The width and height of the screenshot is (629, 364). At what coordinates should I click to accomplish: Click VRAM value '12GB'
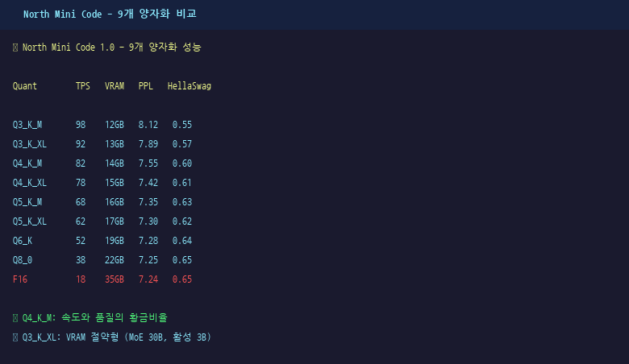tap(115, 125)
